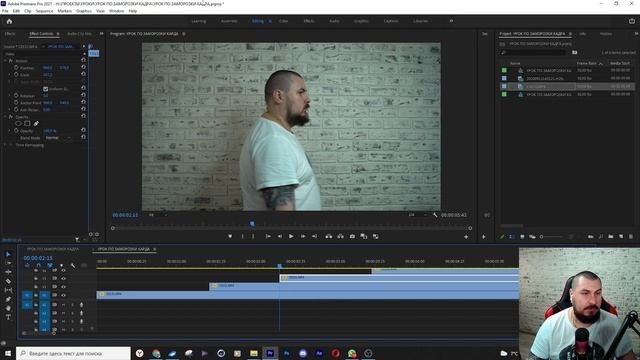Toggle Rotation animation stopwatch
The image size is (640, 360).
16,96
